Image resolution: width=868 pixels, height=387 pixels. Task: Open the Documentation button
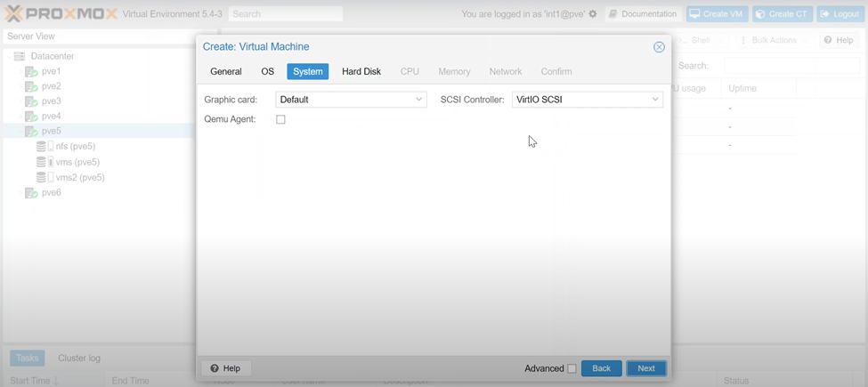(x=643, y=14)
